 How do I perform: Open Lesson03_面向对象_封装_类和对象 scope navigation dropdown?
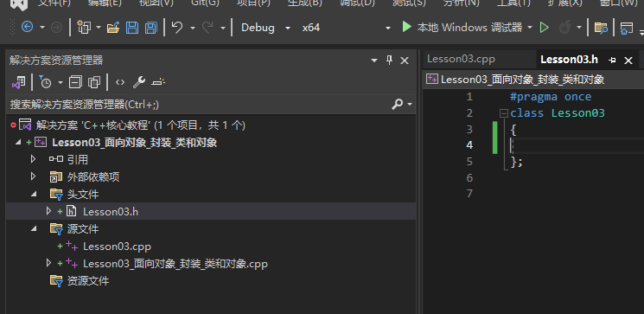coord(533,80)
